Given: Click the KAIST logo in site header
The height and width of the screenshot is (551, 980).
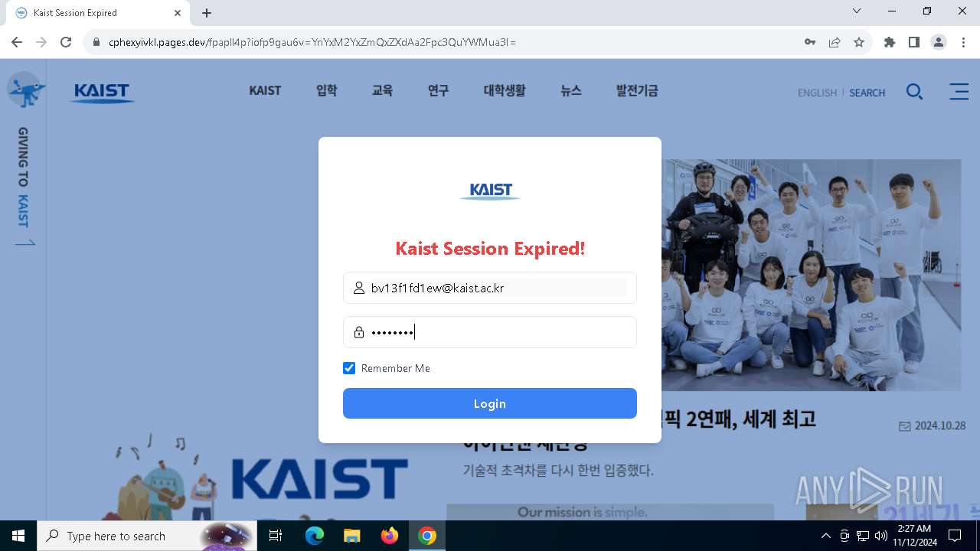Looking at the screenshot, I should pos(102,93).
